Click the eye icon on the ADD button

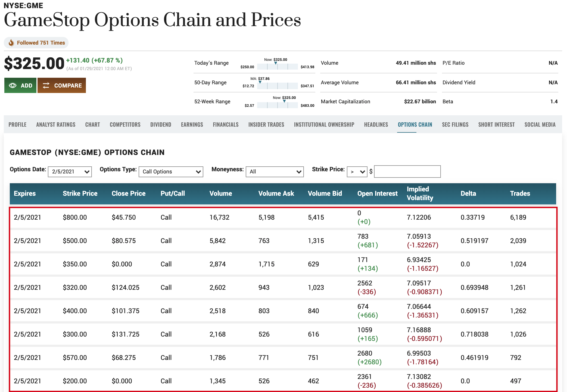tap(13, 86)
